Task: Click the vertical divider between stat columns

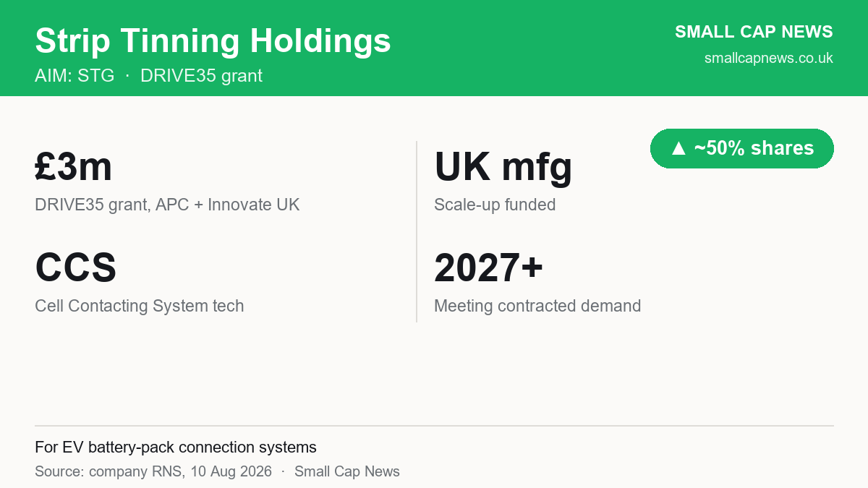Action: coord(417,231)
